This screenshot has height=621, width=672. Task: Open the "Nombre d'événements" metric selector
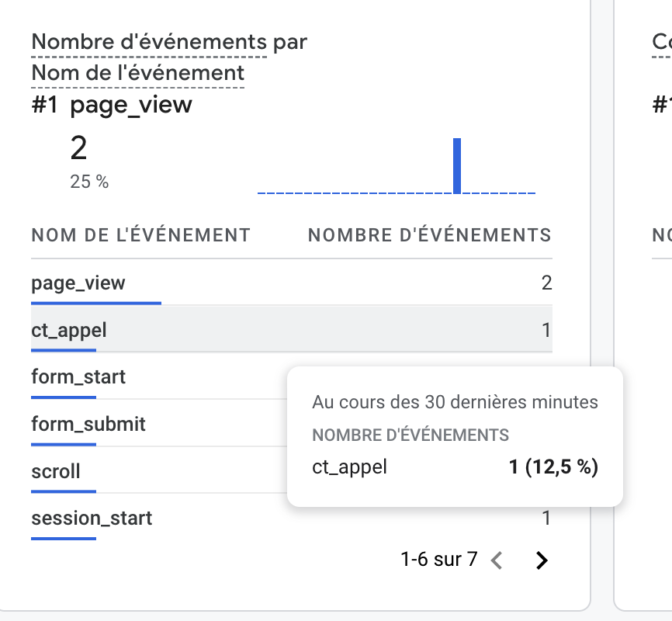(x=149, y=43)
